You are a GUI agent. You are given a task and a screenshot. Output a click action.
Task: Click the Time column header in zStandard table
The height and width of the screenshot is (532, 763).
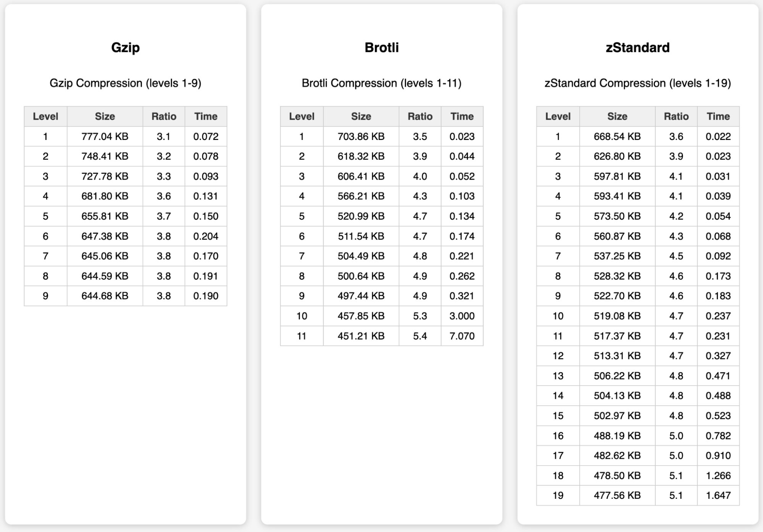[x=718, y=116]
